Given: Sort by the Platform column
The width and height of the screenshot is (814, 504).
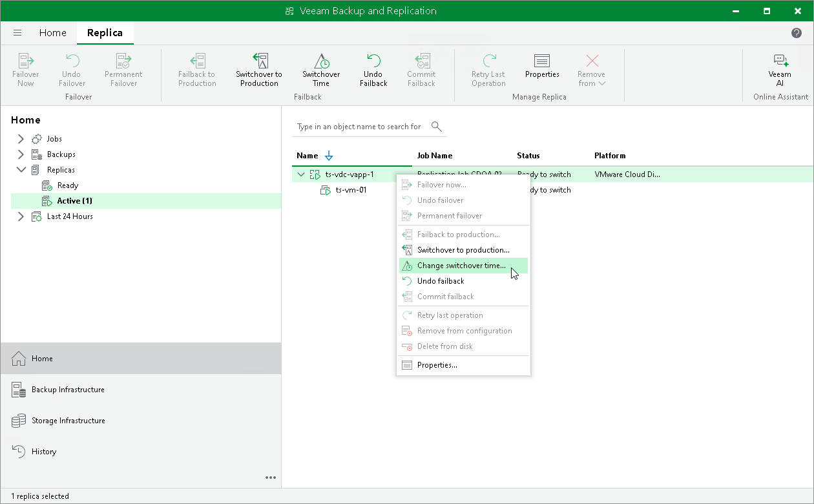Looking at the screenshot, I should (610, 156).
